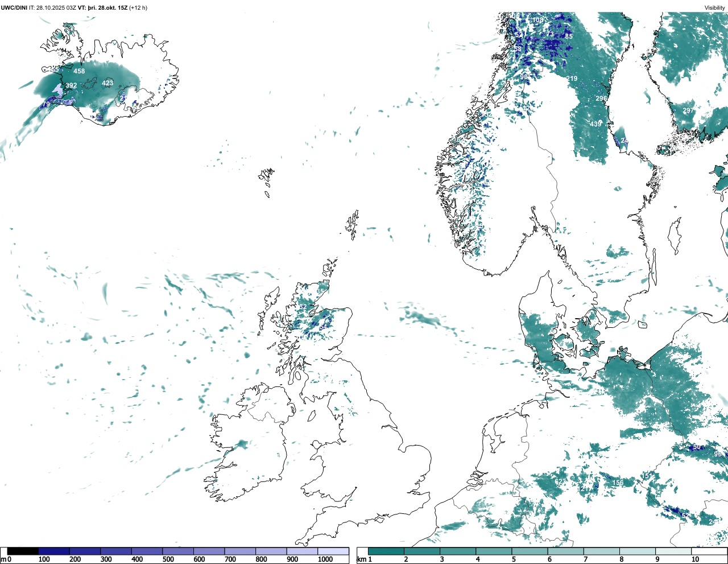Screen dimensions: 728x564
Task: Click the white swatch above 10 km
Action: (x=709, y=551)
